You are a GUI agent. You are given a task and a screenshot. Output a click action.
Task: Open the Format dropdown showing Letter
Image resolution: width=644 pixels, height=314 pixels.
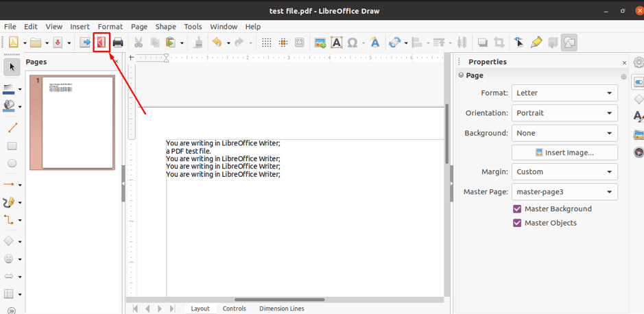564,93
